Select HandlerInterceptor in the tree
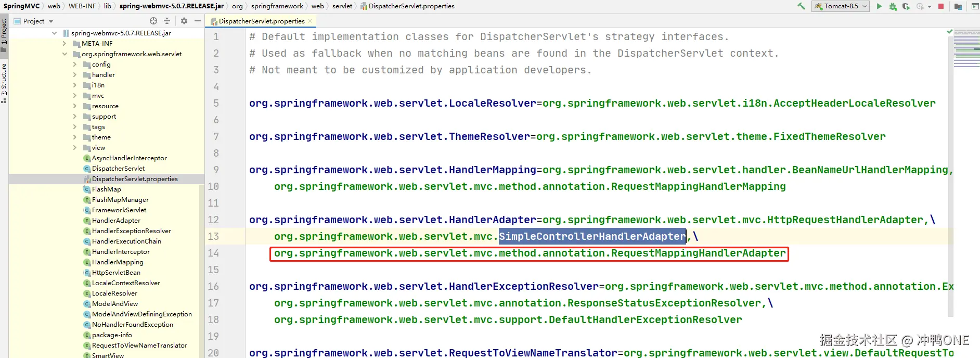 pyautogui.click(x=121, y=252)
